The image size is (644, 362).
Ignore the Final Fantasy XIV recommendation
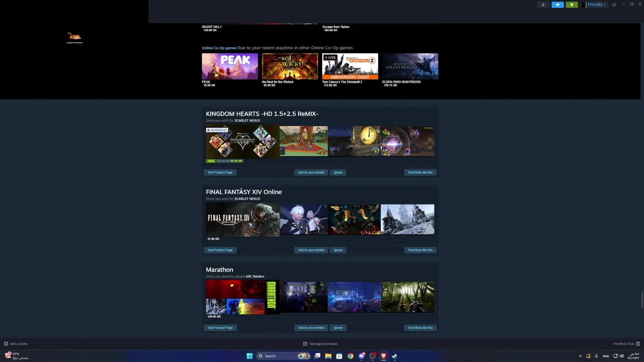[x=338, y=250]
